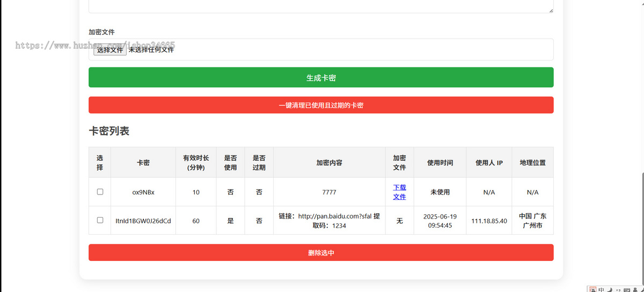
Task: Click the pan.baidu.com link content cell
Action: 330,221
